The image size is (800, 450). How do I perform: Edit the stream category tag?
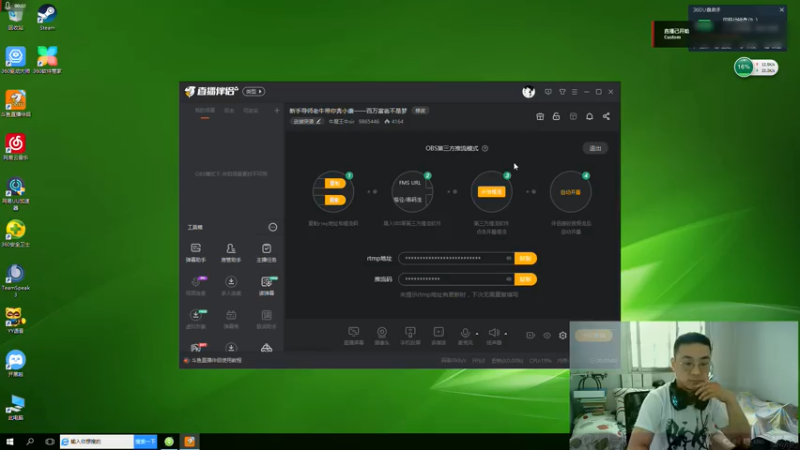point(306,121)
